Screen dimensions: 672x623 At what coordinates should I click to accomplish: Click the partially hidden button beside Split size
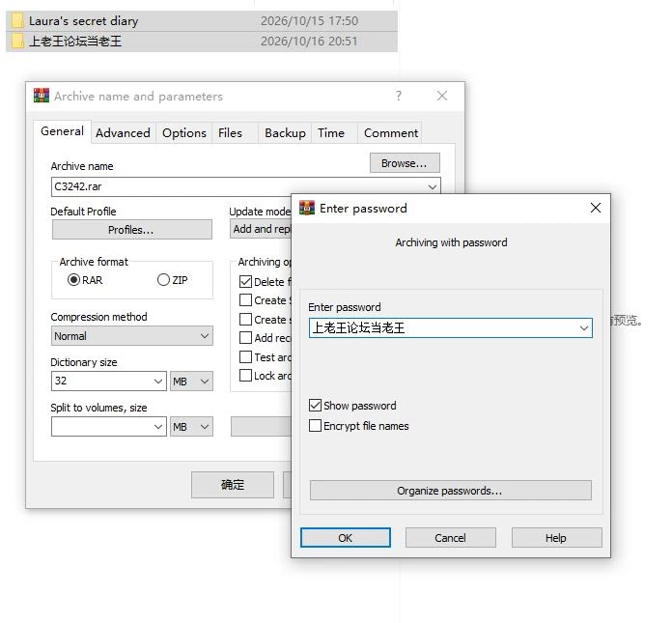[x=261, y=427]
